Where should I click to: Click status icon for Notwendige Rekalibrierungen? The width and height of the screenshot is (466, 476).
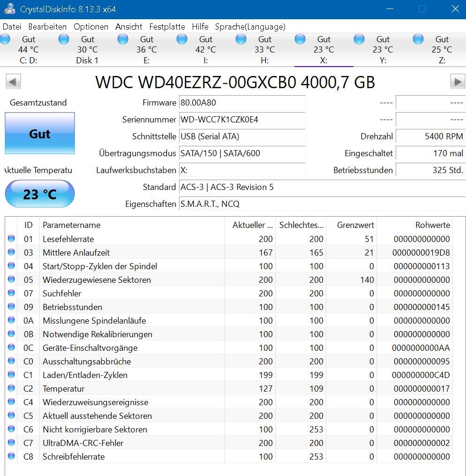(x=11, y=333)
